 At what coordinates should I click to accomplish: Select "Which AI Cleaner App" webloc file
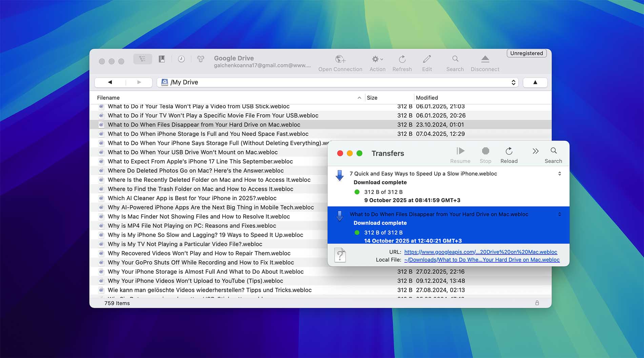pos(192,198)
